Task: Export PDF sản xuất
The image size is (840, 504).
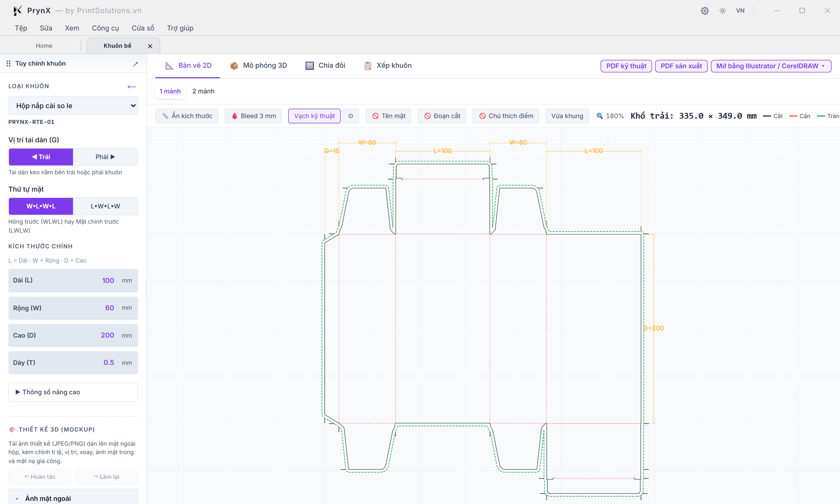Action: pyautogui.click(x=681, y=66)
